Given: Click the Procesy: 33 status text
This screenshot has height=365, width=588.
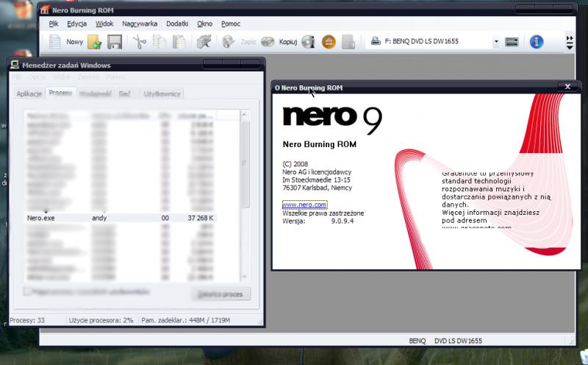Looking at the screenshot, I should (x=27, y=320).
